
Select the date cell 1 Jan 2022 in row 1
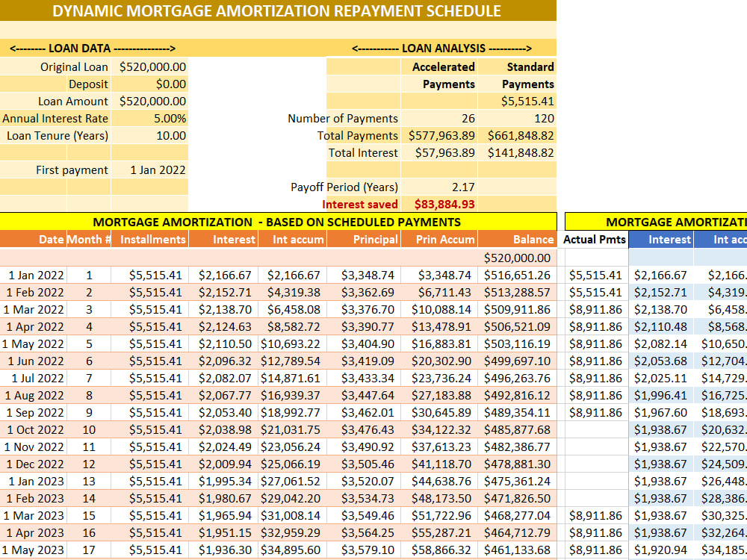click(x=33, y=276)
